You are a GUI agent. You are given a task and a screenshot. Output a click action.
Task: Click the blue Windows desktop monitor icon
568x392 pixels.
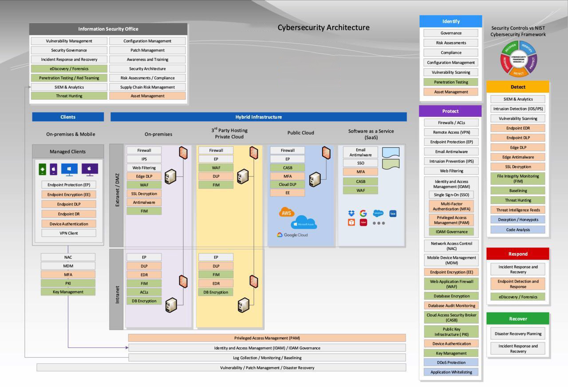click(x=69, y=169)
